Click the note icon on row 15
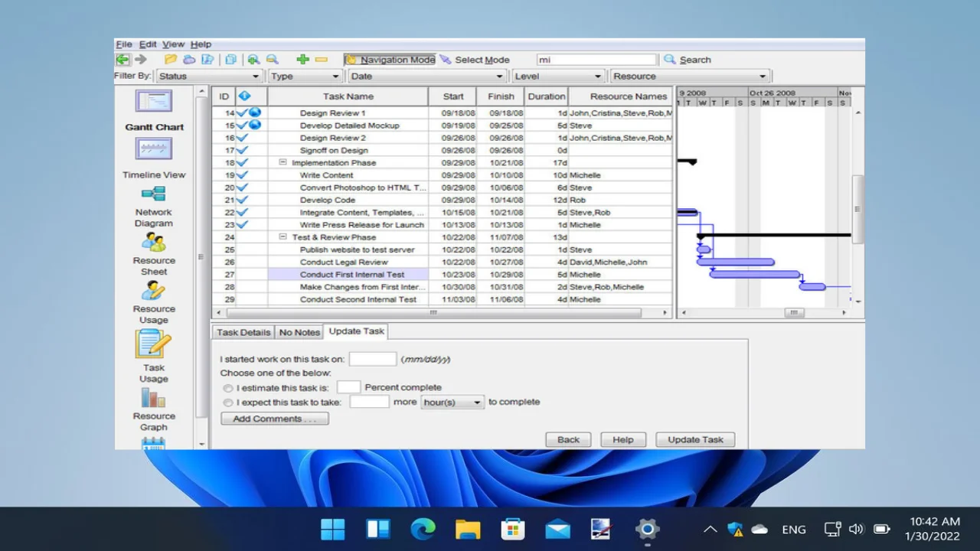 click(x=255, y=125)
